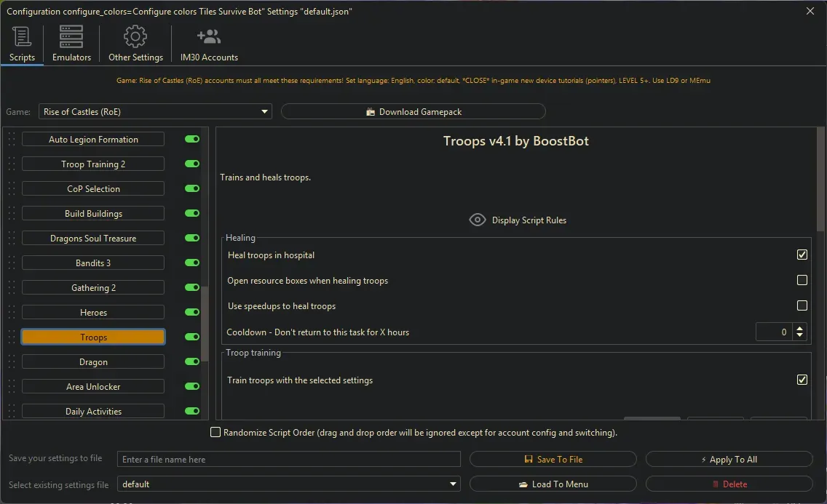Click the file name input field
This screenshot has height=504, width=827.
[288, 459]
